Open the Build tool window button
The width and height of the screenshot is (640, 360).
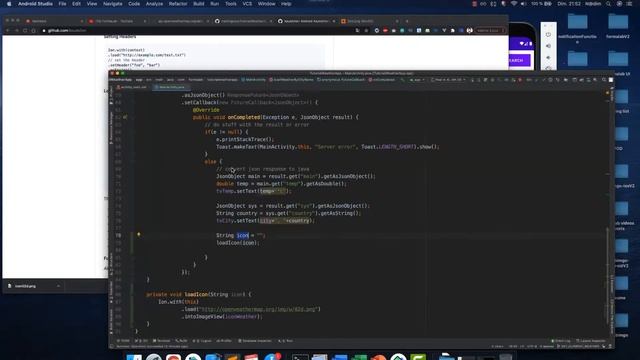click(181, 341)
